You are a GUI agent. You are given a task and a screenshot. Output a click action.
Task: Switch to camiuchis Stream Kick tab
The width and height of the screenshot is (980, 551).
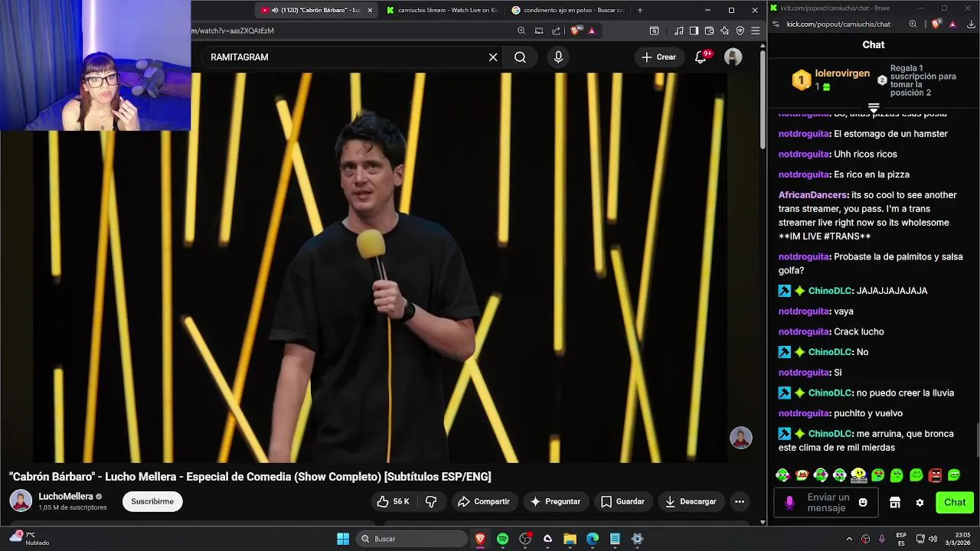pyautogui.click(x=443, y=10)
